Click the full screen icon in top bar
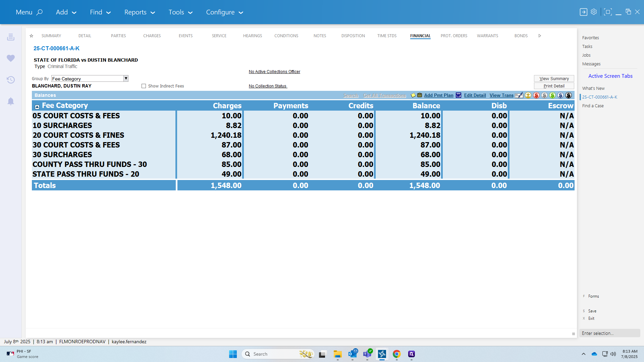 tap(608, 12)
